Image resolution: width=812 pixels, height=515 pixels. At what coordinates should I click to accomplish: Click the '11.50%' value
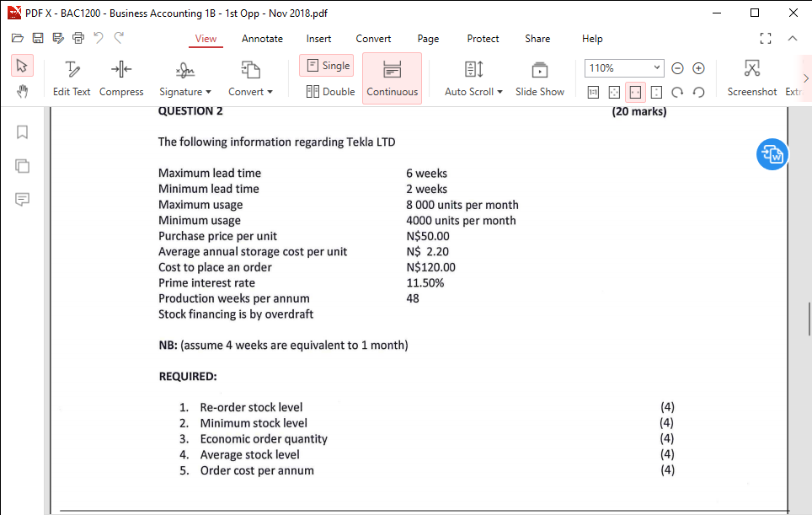point(425,283)
